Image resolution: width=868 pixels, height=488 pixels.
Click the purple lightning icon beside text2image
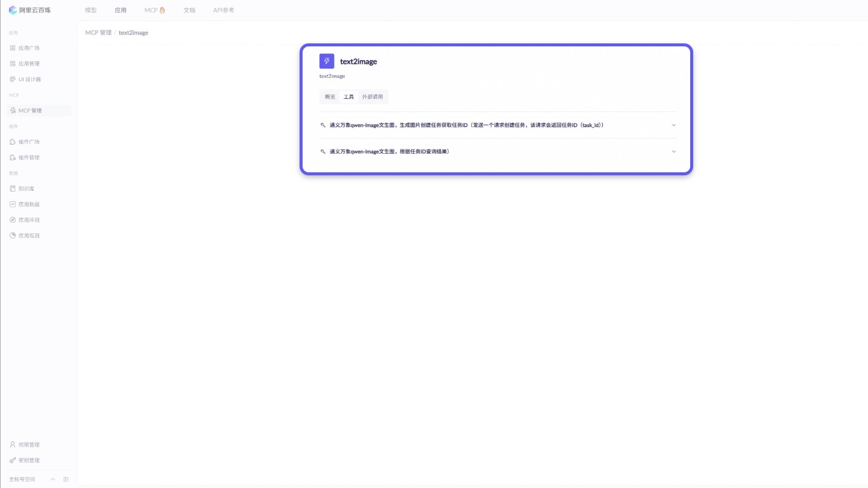[x=327, y=61]
